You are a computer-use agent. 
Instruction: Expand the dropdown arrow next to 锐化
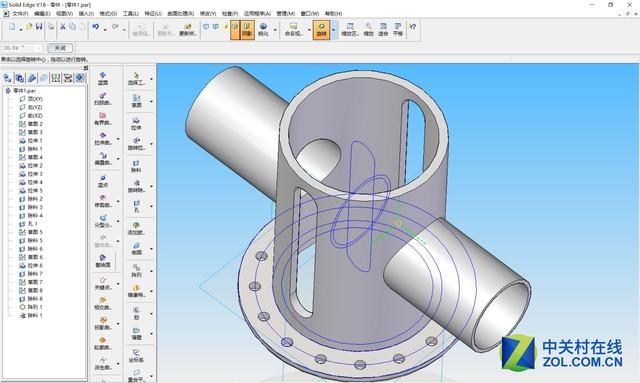(275, 30)
